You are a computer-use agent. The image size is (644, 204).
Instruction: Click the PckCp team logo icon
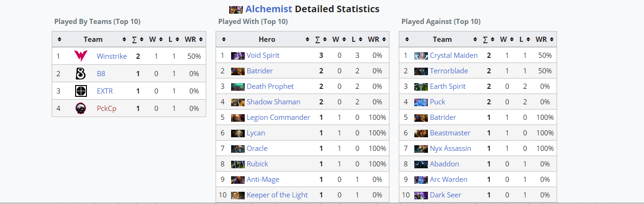pyautogui.click(x=81, y=108)
